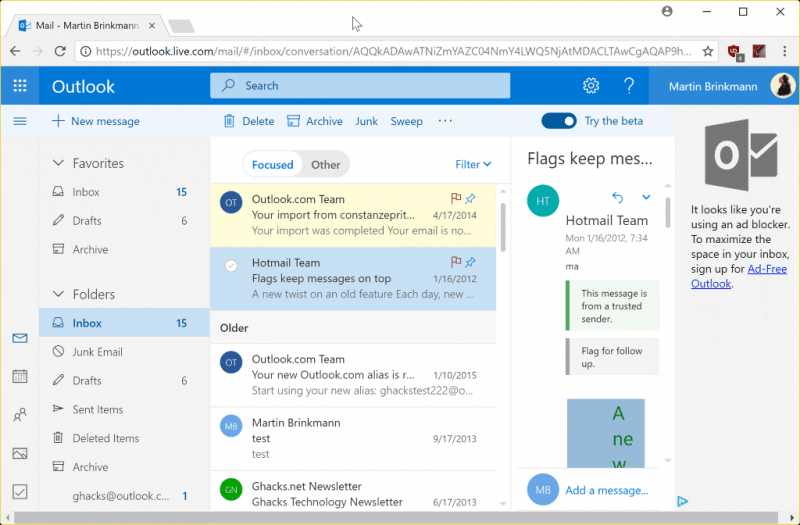Follow the Ad-Free Outlook link
800x525 pixels.
pyautogui.click(x=739, y=276)
